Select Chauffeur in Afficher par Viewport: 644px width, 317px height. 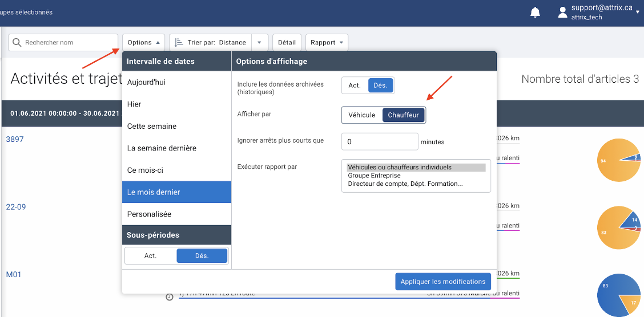coord(403,115)
